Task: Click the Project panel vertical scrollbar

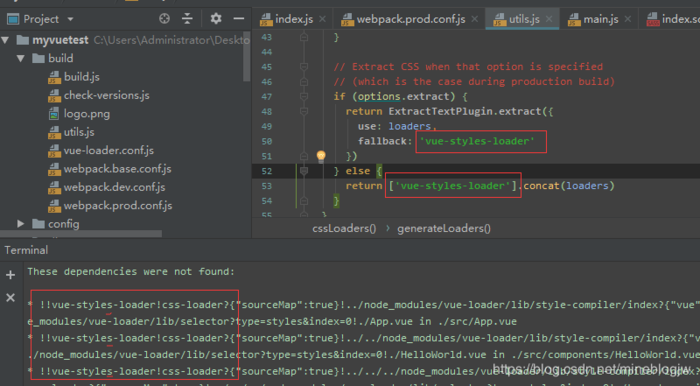Action: point(247,56)
